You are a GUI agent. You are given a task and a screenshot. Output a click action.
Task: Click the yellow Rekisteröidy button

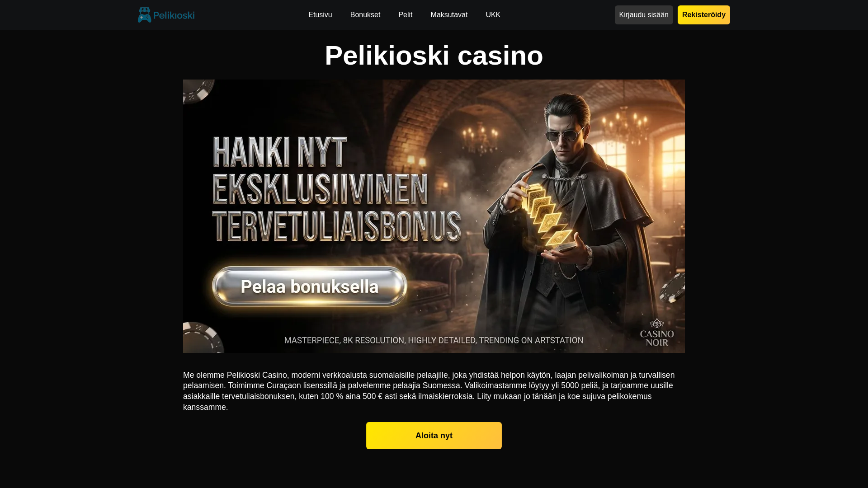[x=704, y=15]
